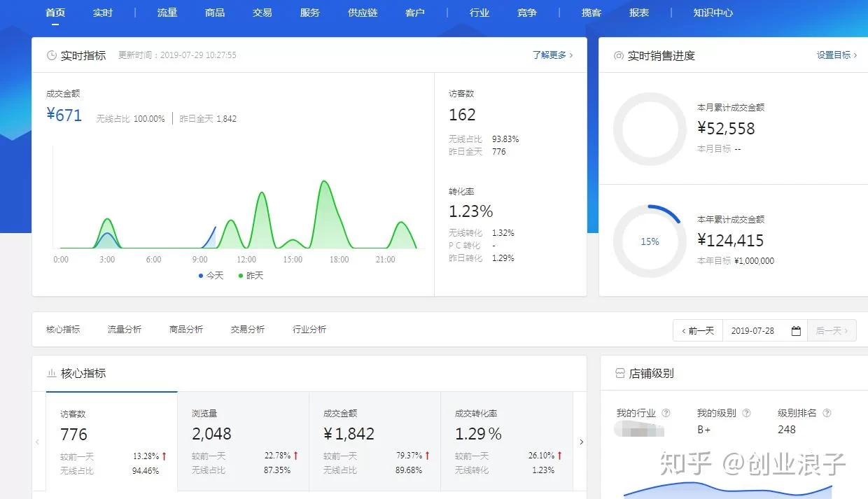The image size is (868, 499).
Task: Click the clock icon beside 实时指标
Action: pyautogui.click(x=51, y=55)
